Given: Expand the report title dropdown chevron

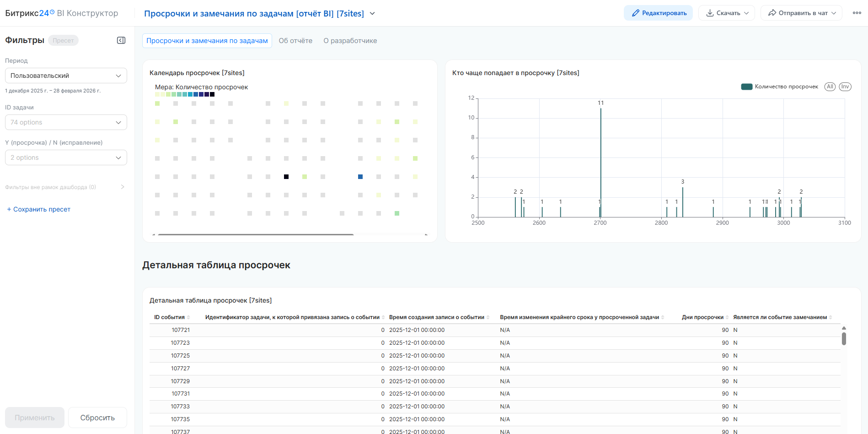Looking at the screenshot, I should (372, 14).
